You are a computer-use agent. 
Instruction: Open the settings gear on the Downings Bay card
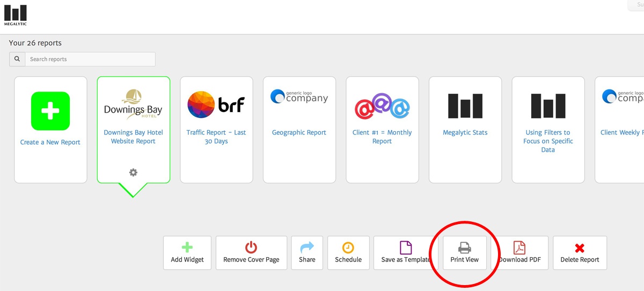133,173
